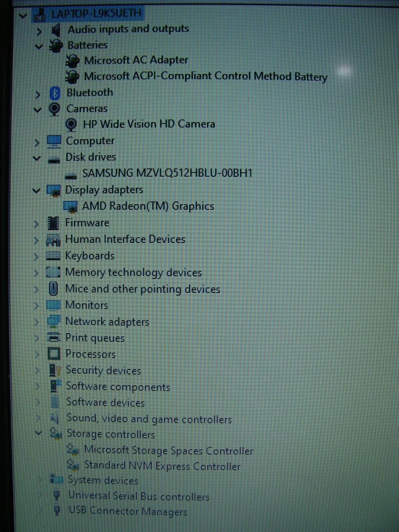
Task: Select Microsoft Storage Spaces Controller
Action: click(169, 450)
